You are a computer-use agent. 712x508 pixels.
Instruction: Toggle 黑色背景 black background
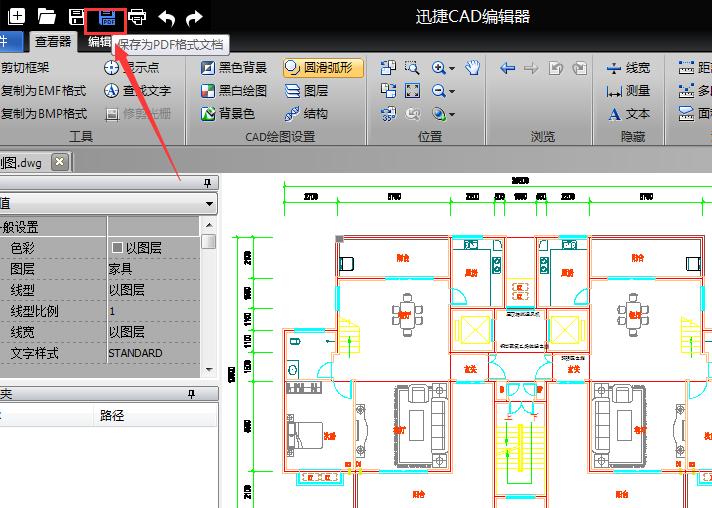[234, 68]
